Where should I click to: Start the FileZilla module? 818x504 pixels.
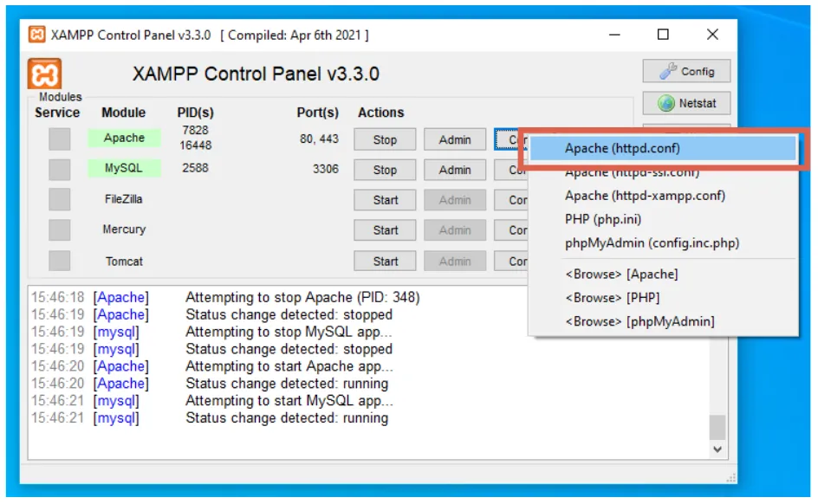tap(384, 200)
